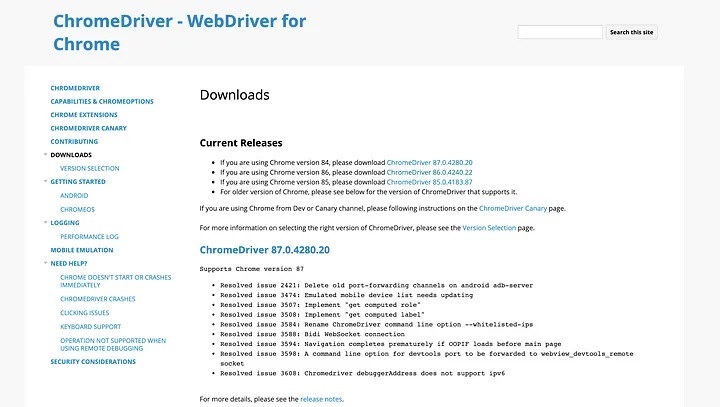Collapse the Logging section arrow
Image resolution: width=720 pixels, height=407 pixels.
[45, 222]
